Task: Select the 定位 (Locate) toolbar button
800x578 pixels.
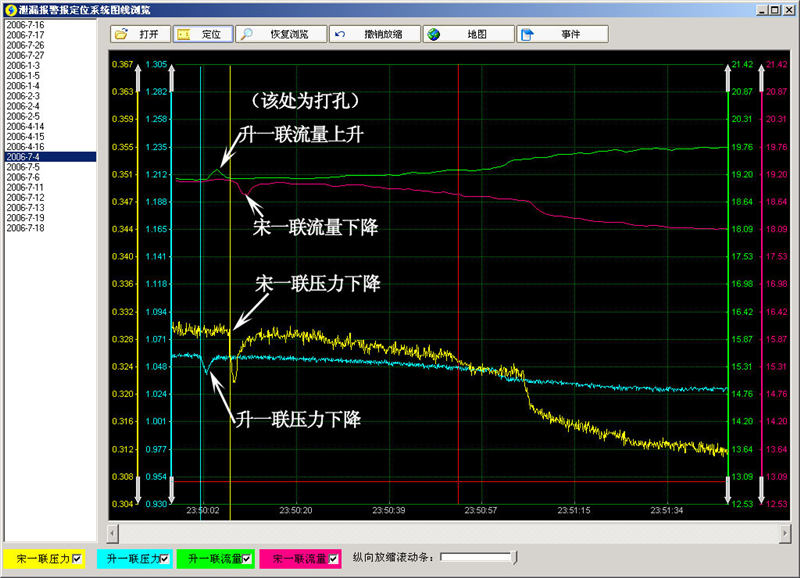Action: (201, 34)
